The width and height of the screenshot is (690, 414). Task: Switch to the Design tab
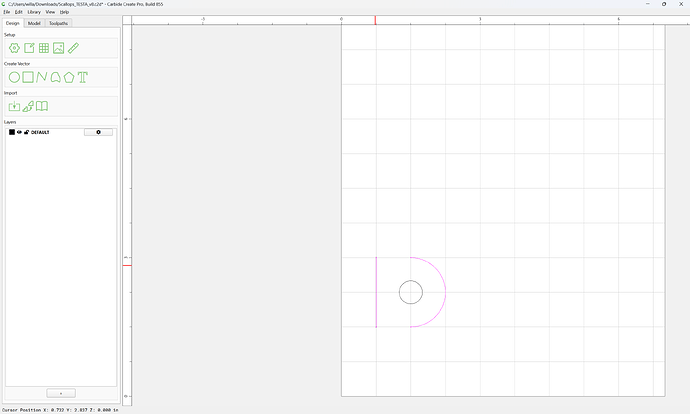(13, 23)
